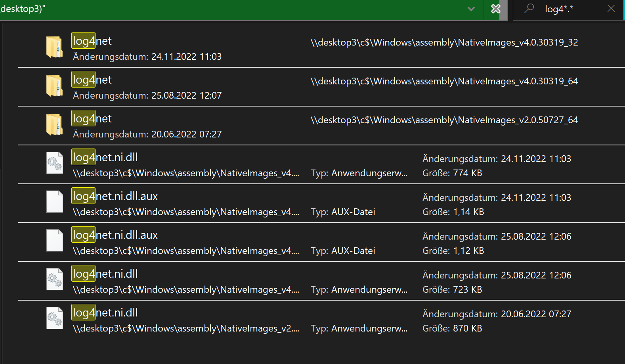Select file name log4net.ni.dll sized 723 KB
625x364 pixels.
click(x=105, y=274)
